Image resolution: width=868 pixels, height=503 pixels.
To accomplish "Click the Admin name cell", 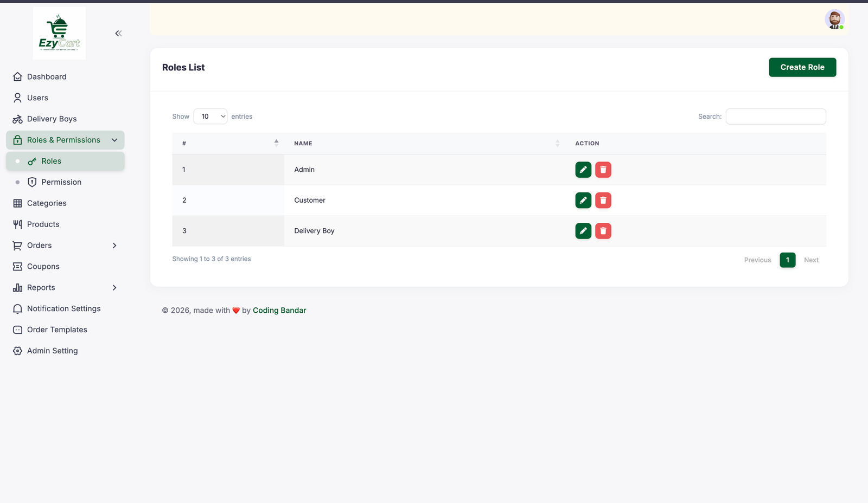I will [424, 170].
